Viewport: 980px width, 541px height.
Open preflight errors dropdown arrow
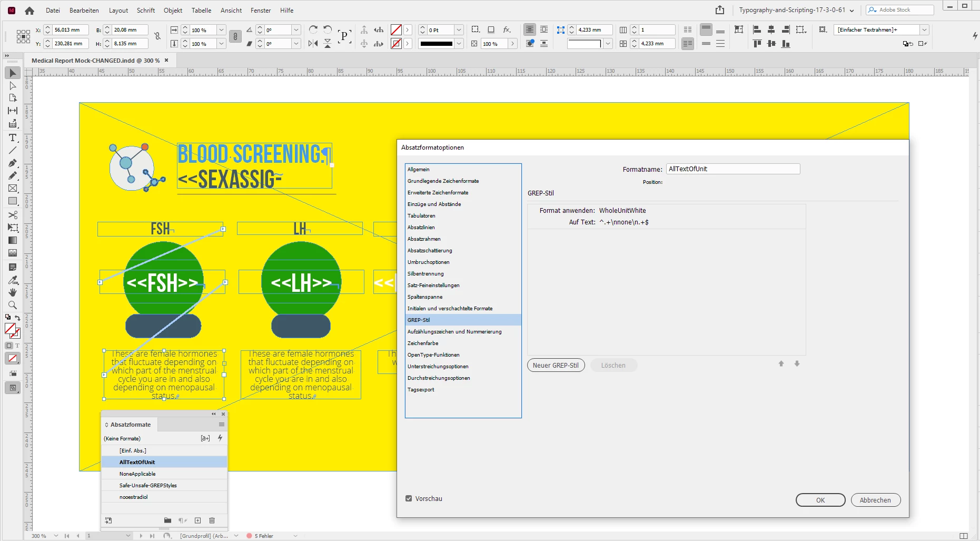pyautogui.click(x=295, y=536)
